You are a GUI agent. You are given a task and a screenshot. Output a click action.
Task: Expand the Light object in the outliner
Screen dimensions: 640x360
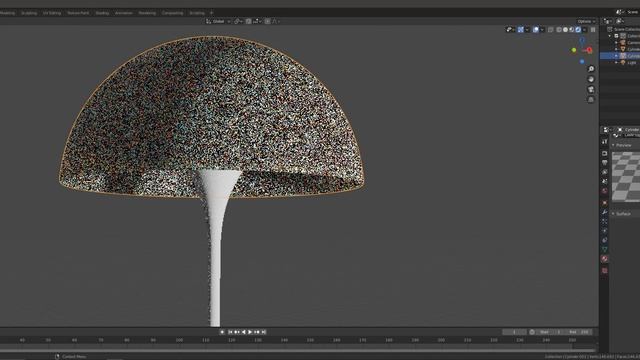click(x=616, y=62)
